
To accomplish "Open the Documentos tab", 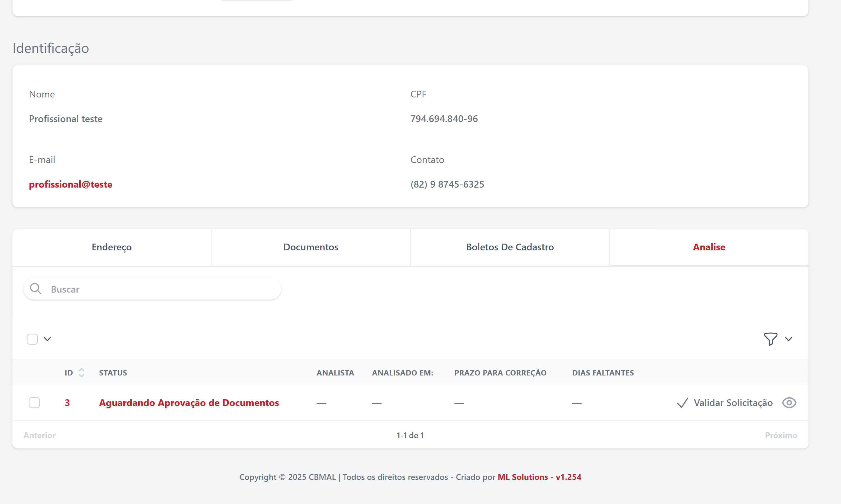I will click(x=311, y=247).
